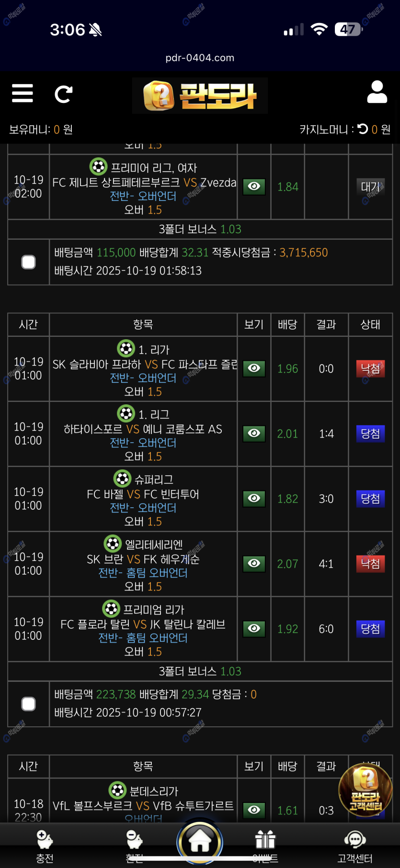This screenshot has height=868, width=400.
Task: View SK 슬라비아 프라하 match details
Action: pyautogui.click(x=254, y=368)
